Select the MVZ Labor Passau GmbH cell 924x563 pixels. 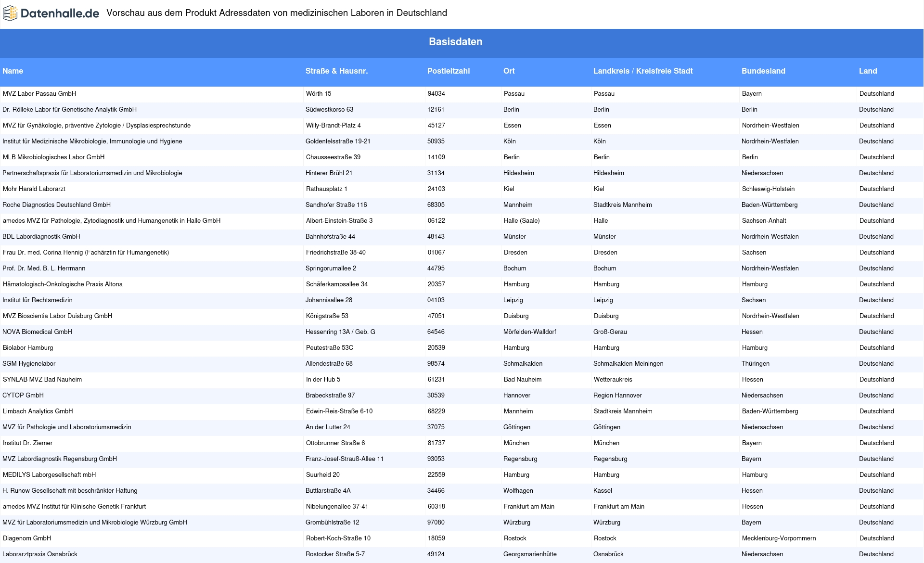click(x=39, y=94)
